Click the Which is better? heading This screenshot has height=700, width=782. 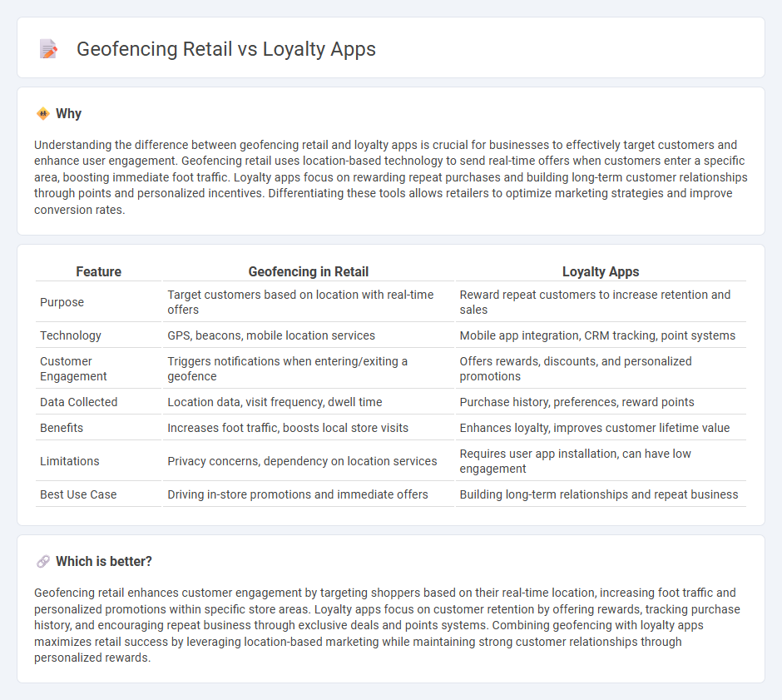coord(104,562)
